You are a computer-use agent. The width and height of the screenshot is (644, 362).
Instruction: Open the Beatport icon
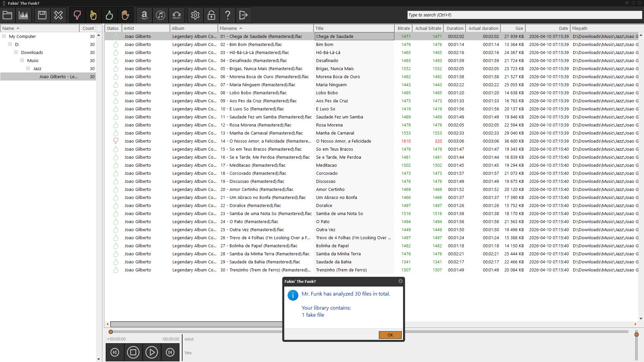coord(177,15)
